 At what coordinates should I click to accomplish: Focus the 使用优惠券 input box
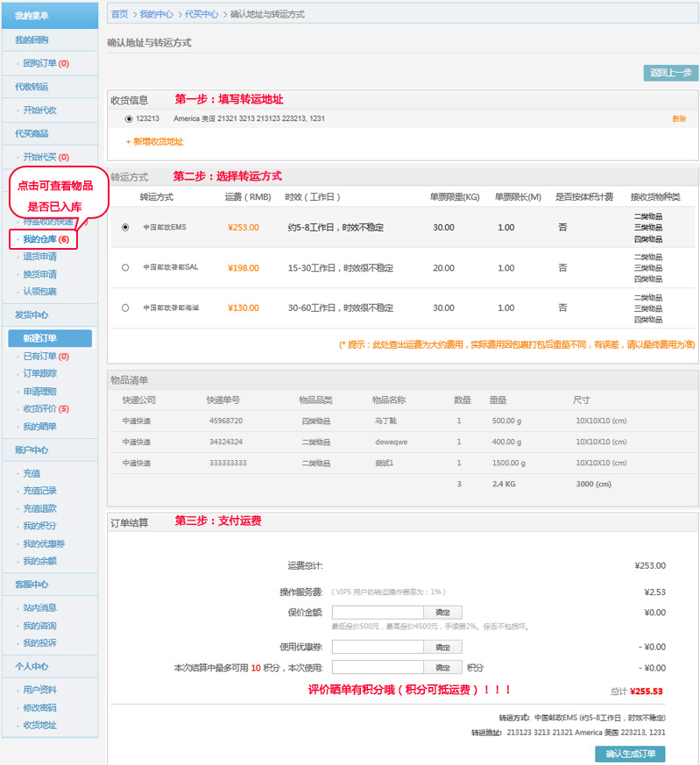pos(378,647)
